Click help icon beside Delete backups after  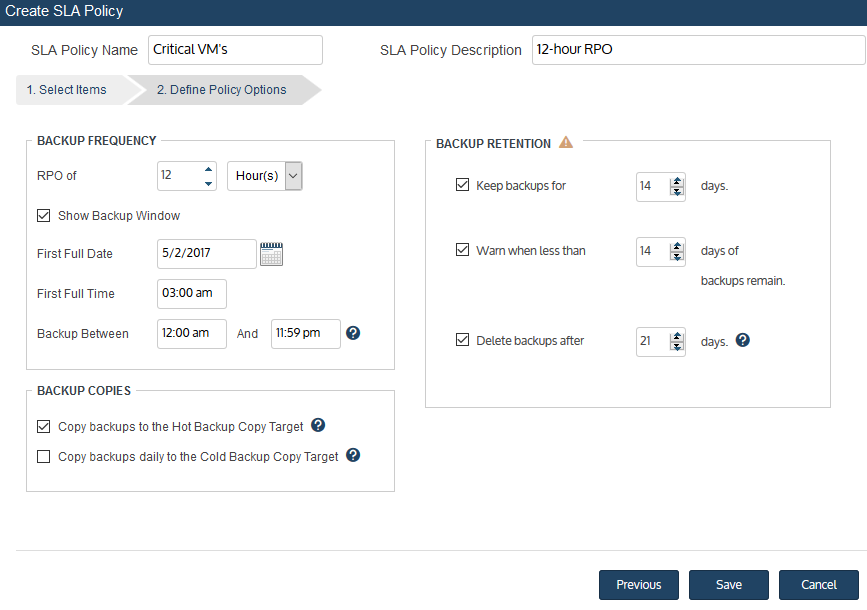[743, 340]
